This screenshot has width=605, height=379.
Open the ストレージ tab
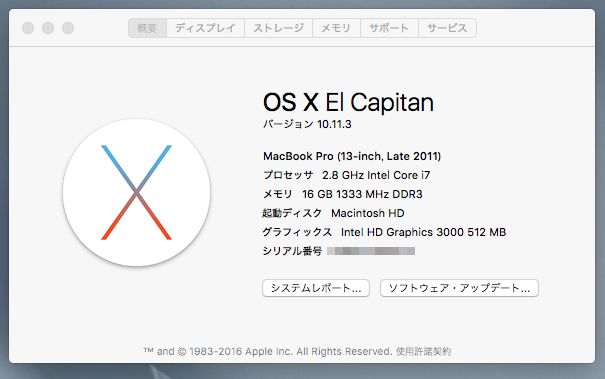click(x=278, y=28)
